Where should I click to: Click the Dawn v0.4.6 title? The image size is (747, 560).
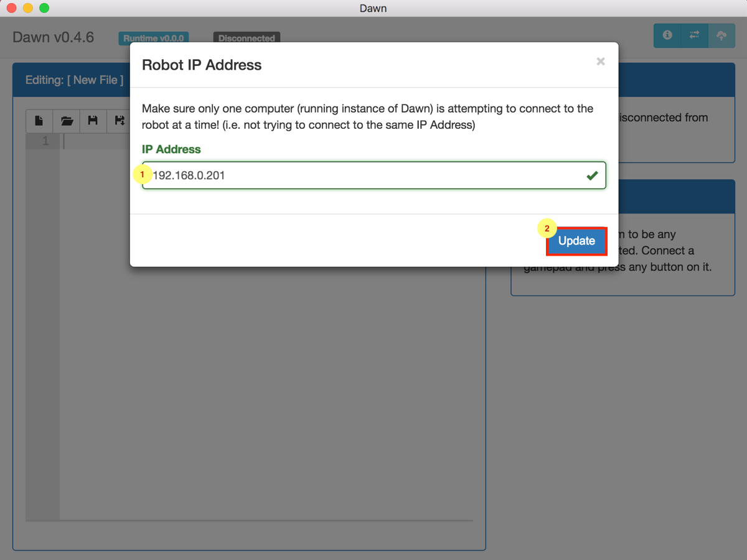[54, 37]
